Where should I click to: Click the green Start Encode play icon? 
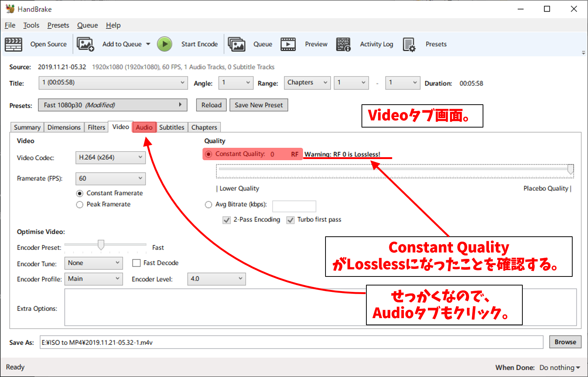164,44
